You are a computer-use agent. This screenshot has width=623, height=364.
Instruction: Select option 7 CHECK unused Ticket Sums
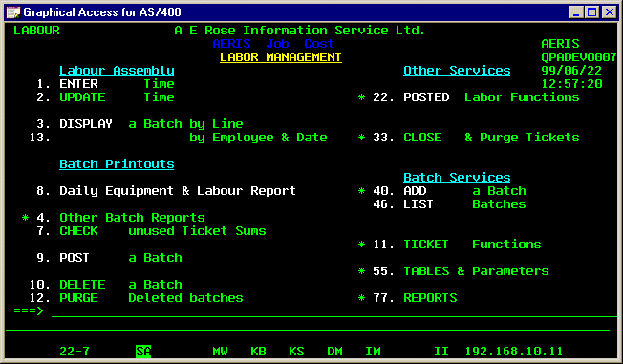(151, 231)
